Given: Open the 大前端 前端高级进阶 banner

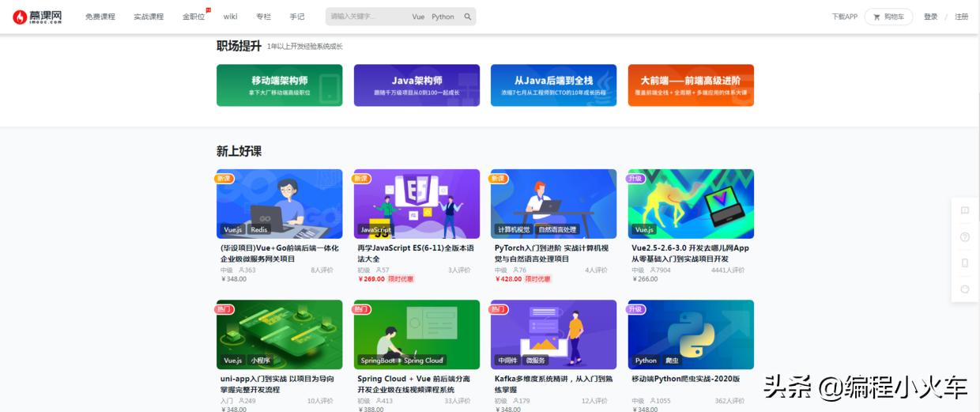Looking at the screenshot, I should pos(691,85).
